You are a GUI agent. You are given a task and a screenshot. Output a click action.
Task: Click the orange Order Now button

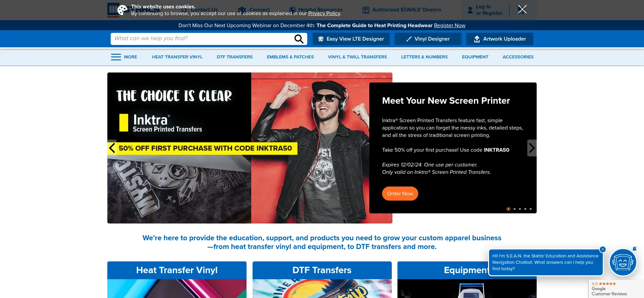400,194
